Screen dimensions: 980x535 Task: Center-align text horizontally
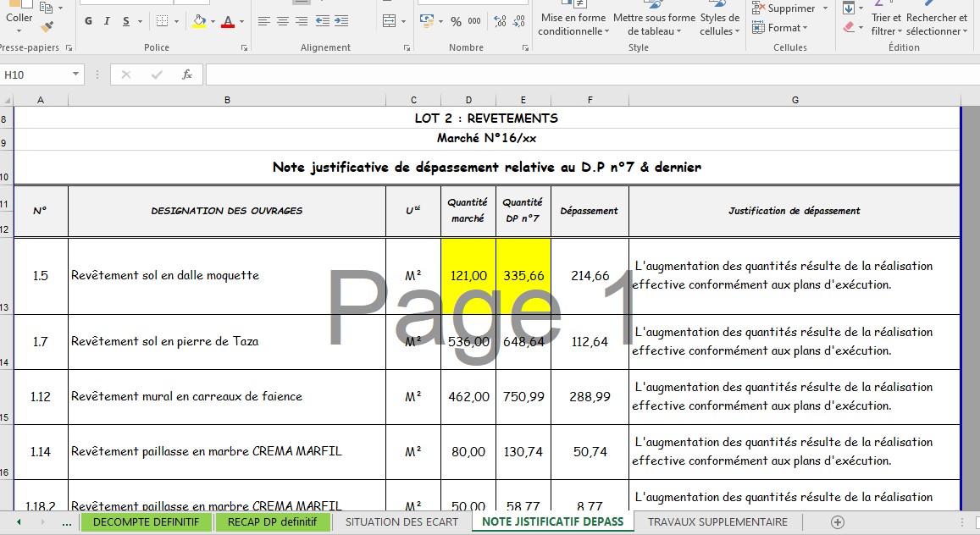(283, 21)
